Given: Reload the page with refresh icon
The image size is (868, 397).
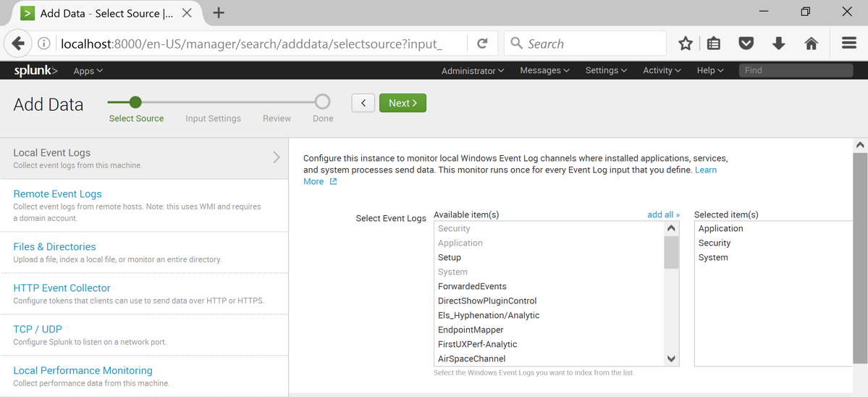Looking at the screenshot, I should (482, 43).
